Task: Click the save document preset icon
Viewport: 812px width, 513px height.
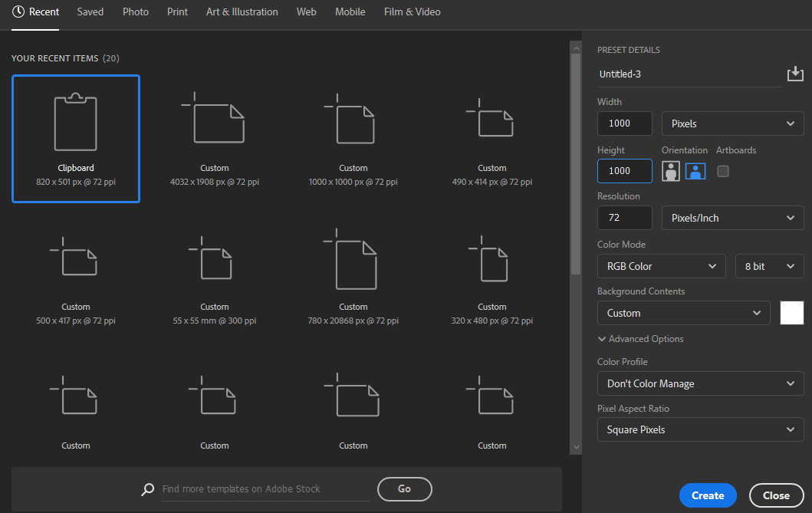Action: pos(795,74)
